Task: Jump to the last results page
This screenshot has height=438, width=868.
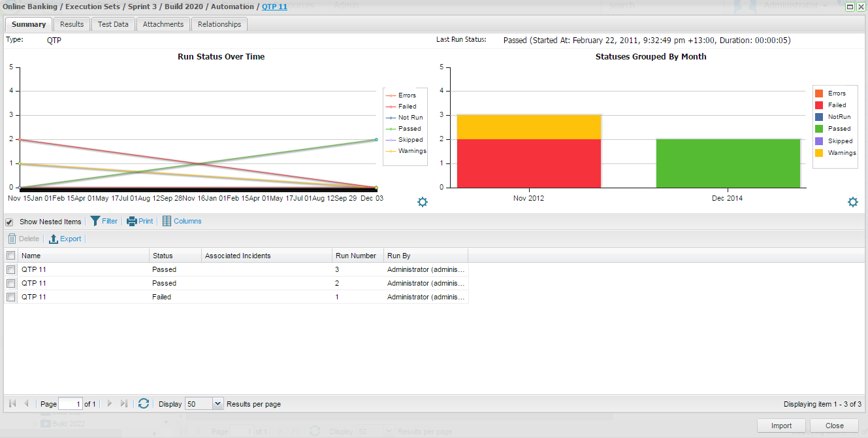Action: coord(124,404)
